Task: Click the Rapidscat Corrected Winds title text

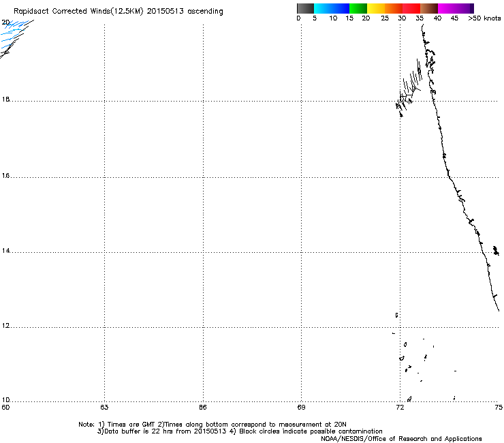Action: [119, 11]
